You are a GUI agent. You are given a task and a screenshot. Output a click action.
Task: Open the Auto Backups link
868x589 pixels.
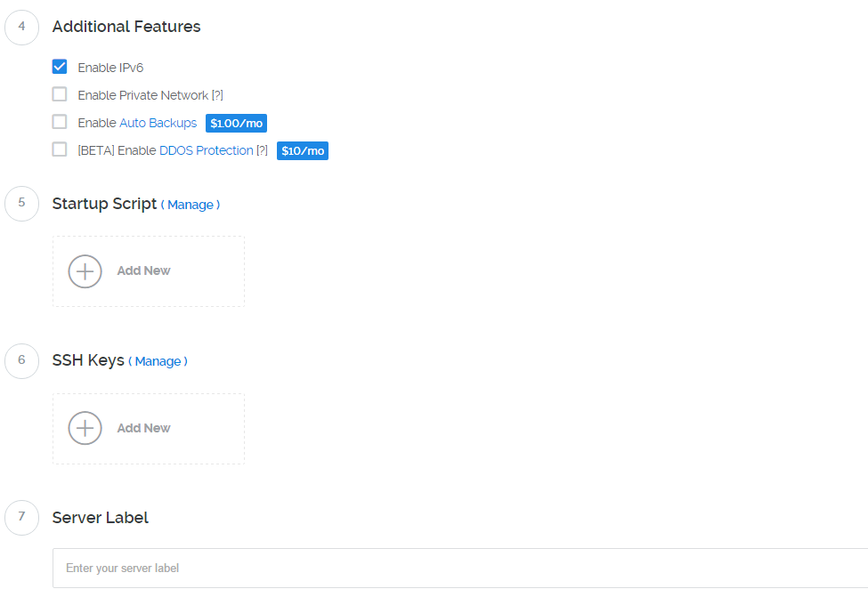[x=158, y=123]
